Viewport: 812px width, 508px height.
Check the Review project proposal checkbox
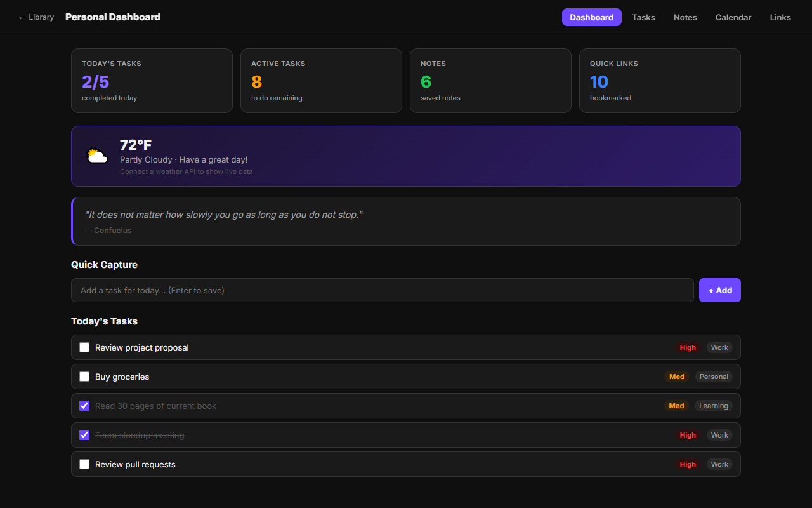pyautogui.click(x=84, y=347)
